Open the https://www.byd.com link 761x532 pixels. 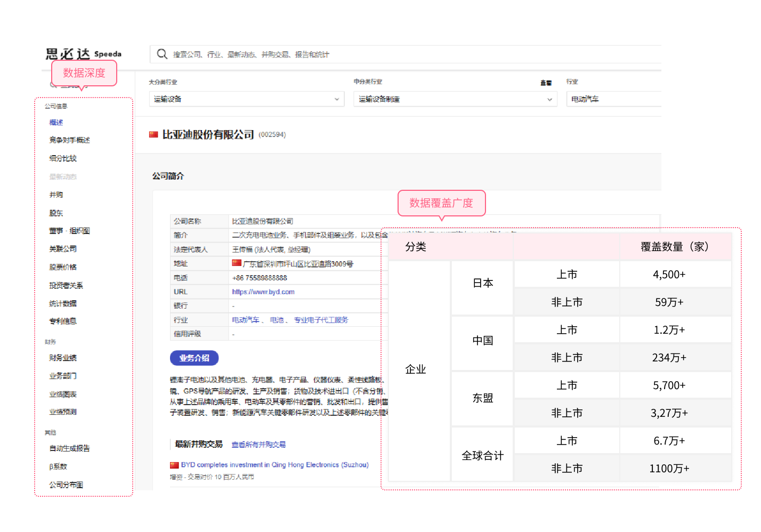(x=263, y=292)
